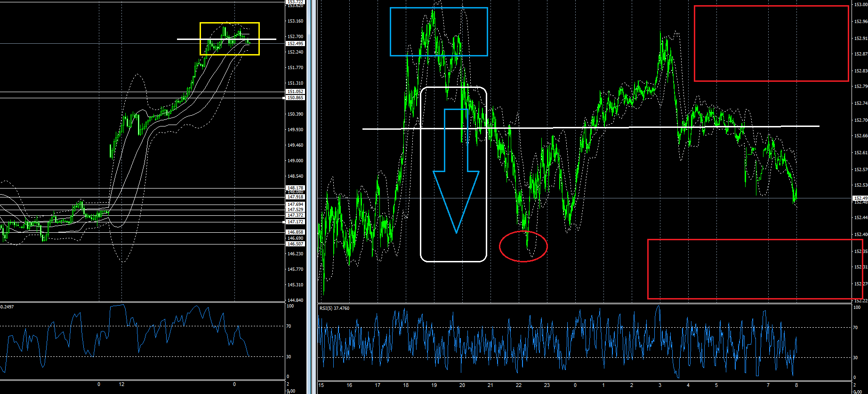
Task: Select the 146.507 price level tag
Action: 296,244
